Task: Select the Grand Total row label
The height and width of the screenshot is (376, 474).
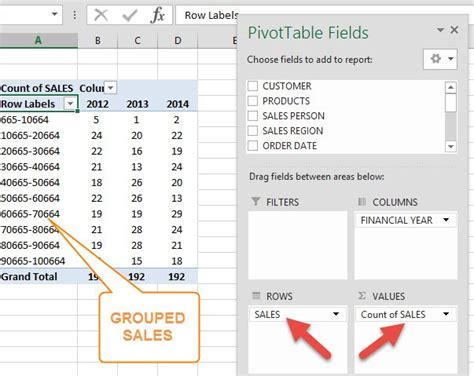Action: tap(38, 276)
